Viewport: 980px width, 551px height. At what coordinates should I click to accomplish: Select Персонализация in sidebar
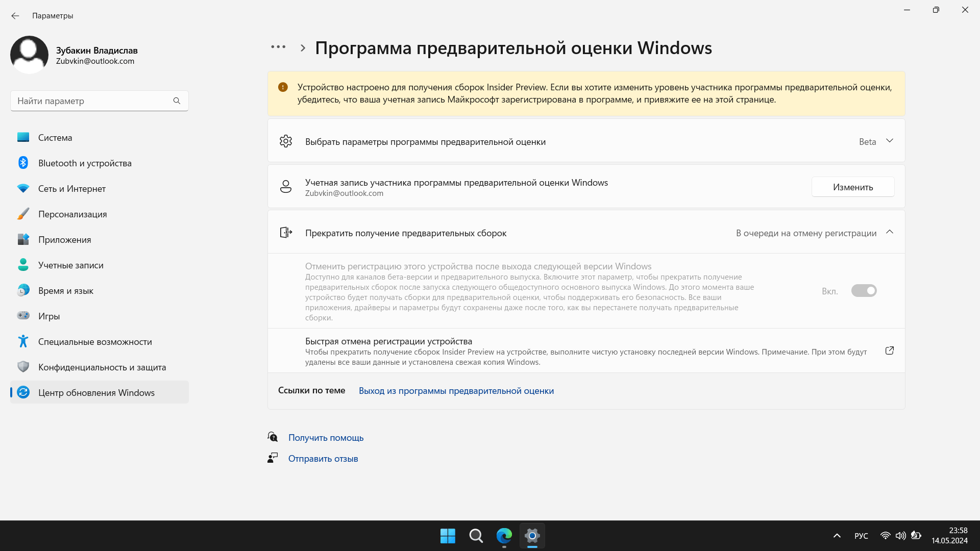(x=100, y=214)
